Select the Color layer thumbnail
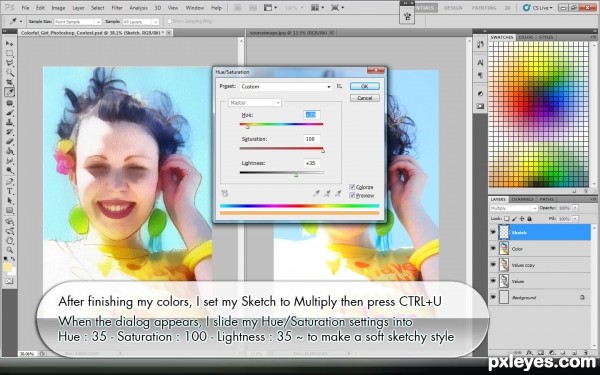Screen dimensions: 600x375 [x=504, y=249]
